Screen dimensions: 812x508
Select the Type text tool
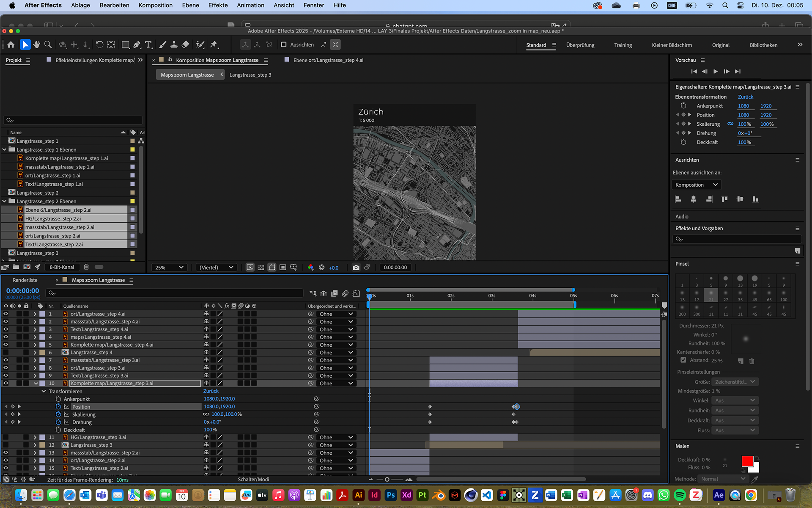148,44
